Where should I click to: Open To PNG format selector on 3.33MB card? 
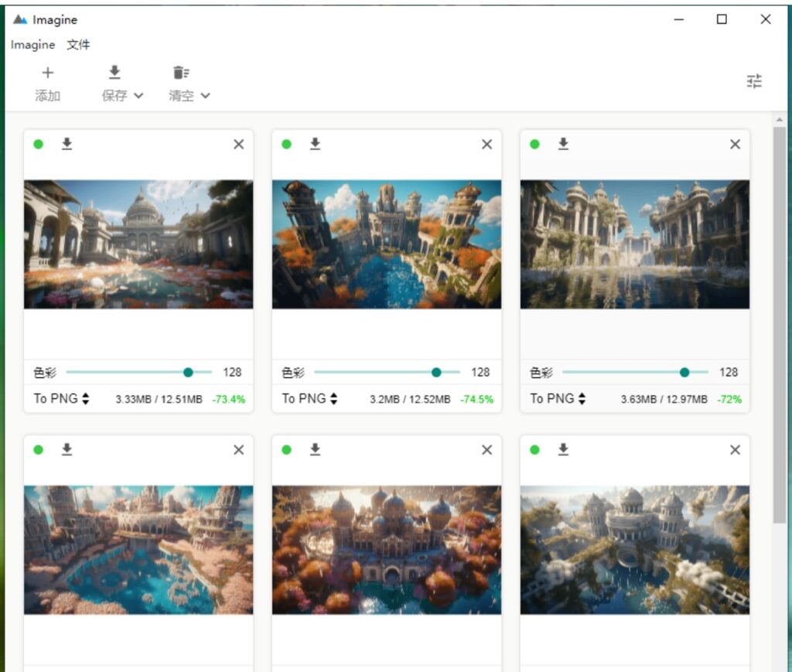coord(62,399)
